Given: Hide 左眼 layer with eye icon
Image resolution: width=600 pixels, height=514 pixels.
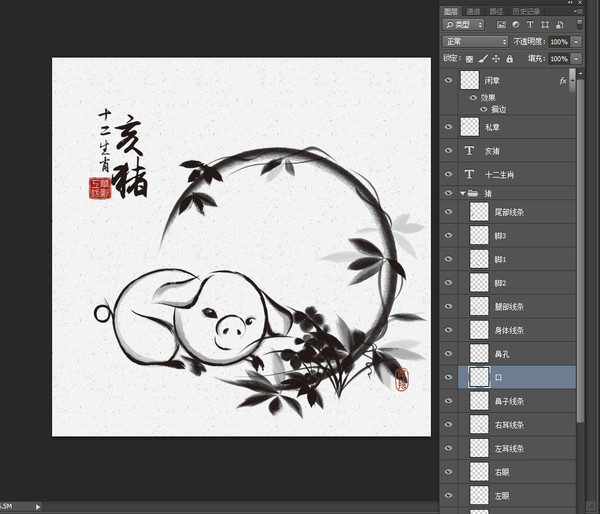Looking at the screenshot, I should (x=448, y=495).
